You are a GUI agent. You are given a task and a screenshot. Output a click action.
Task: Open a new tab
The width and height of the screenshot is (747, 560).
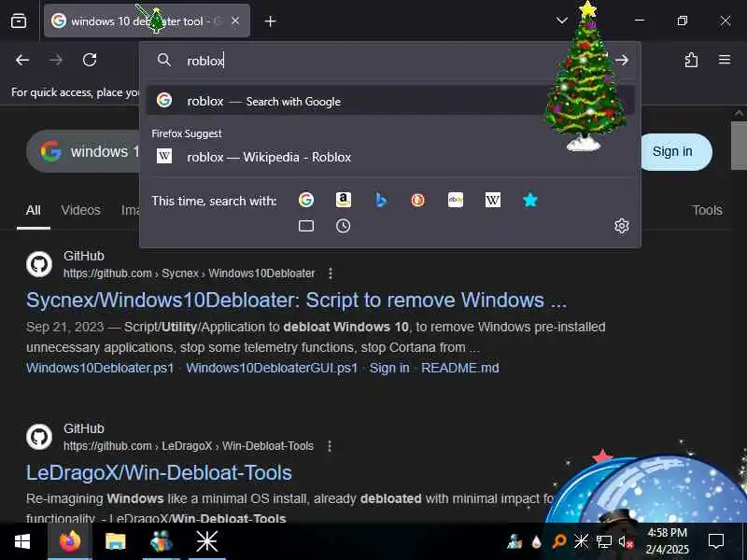[x=270, y=21]
